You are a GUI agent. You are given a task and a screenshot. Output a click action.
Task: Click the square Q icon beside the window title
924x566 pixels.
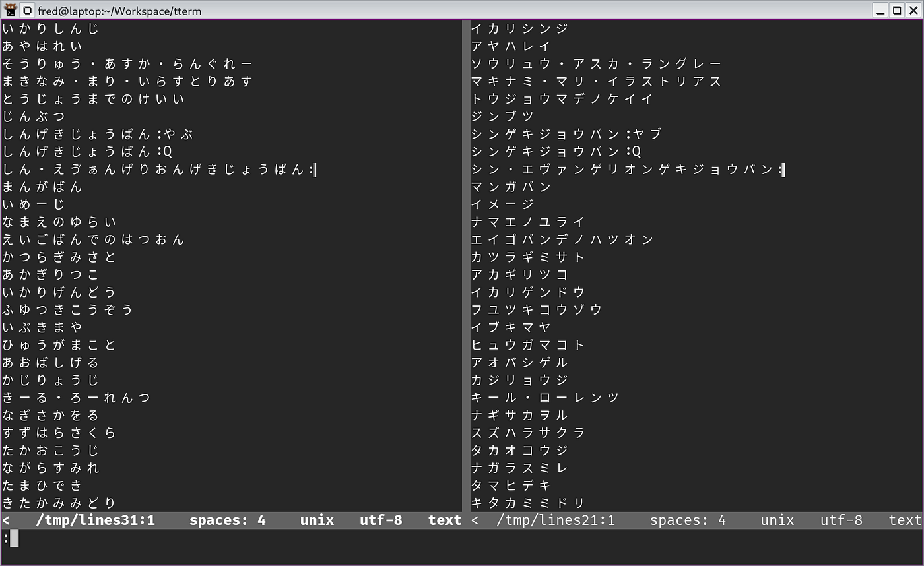[x=27, y=10]
